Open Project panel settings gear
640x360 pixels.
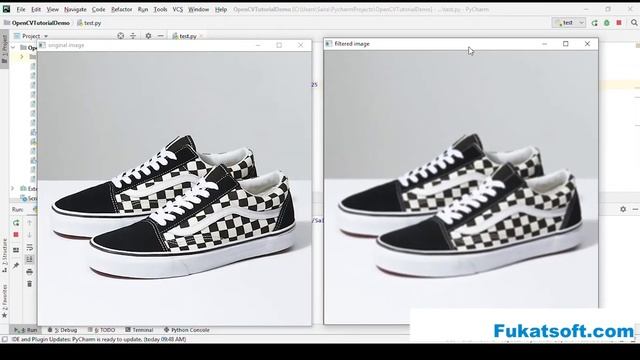click(148, 36)
